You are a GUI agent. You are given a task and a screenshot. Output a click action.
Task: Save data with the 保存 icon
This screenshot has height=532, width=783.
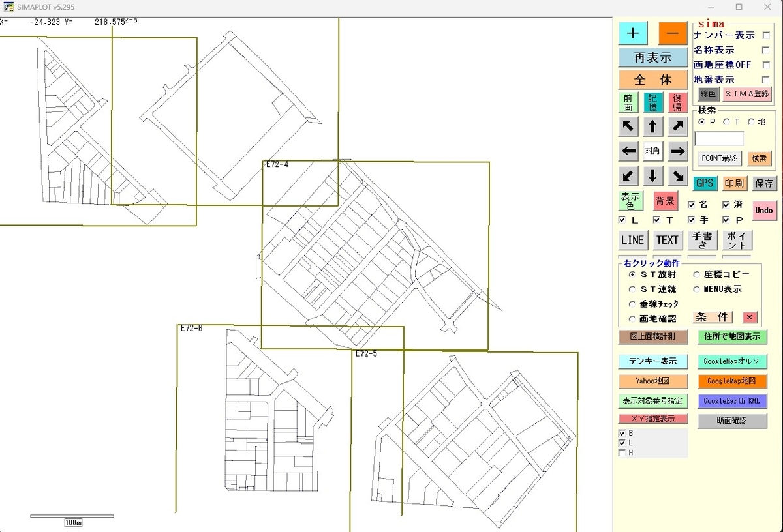[764, 183]
